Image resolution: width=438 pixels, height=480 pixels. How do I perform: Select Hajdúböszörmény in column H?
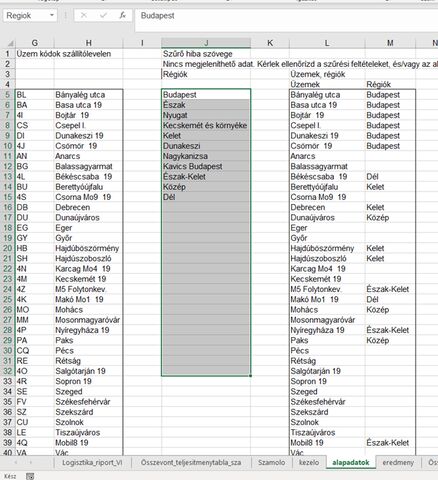click(x=88, y=248)
